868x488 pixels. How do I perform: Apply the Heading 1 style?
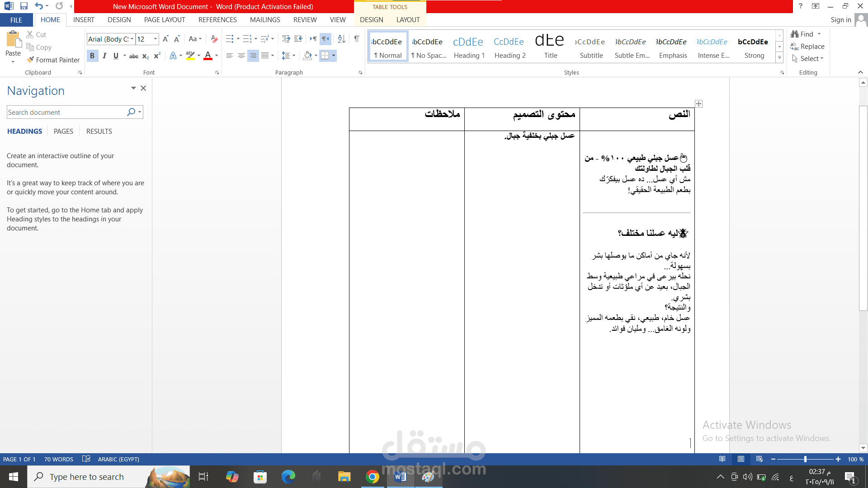[x=469, y=47]
